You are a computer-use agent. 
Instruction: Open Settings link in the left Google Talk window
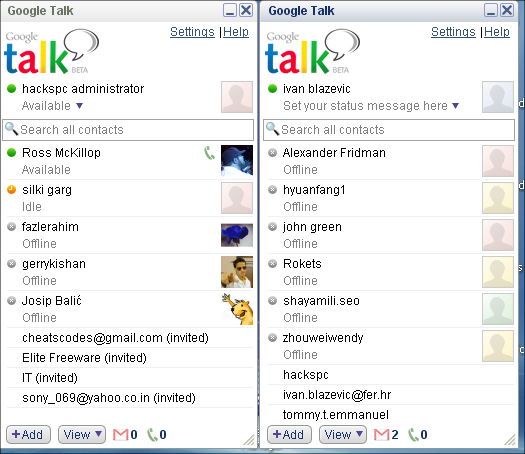click(192, 32)
